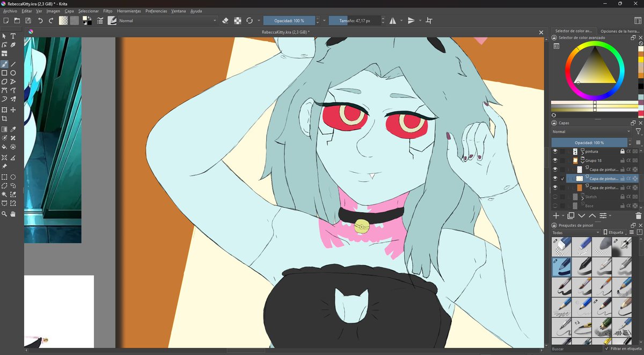Select the Reference Images pin tool
Image resolution: width=644 pixels, height=355 pixels.
pyautogui.click(x=4, y=166)
